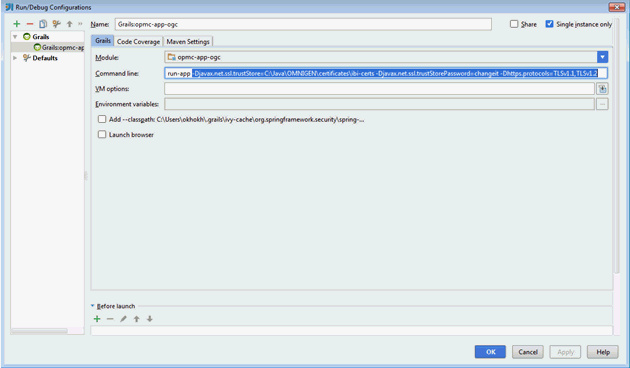This screenshot has height=368, width=630.
Task: Click the module folder icon in Module field
Action: coord(172,57)
